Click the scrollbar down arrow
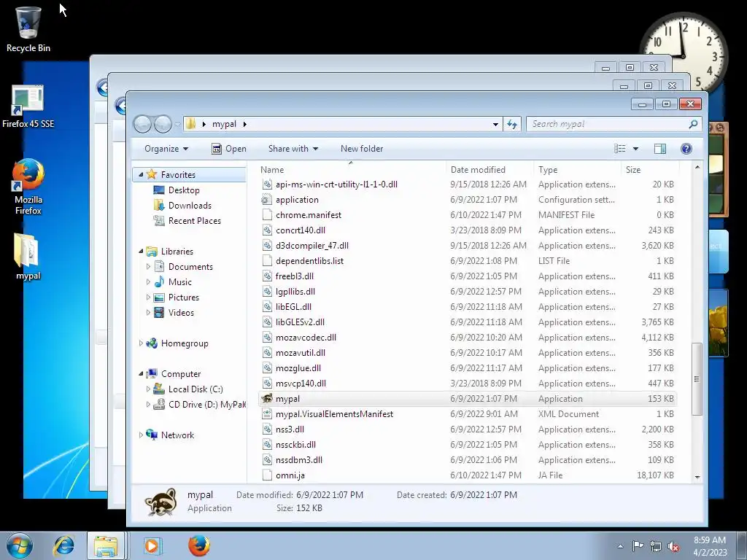The image size is (747, 560). point(697,477)
